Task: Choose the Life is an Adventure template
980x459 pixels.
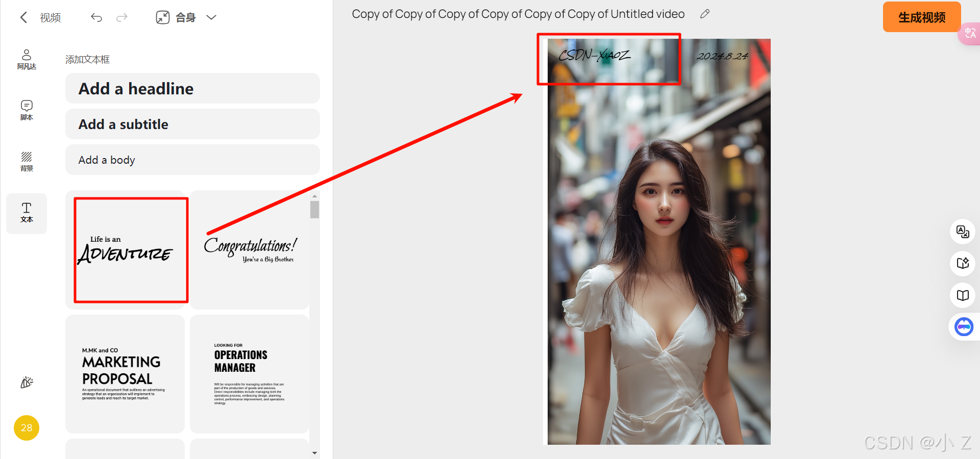Action: click(125, 250)
